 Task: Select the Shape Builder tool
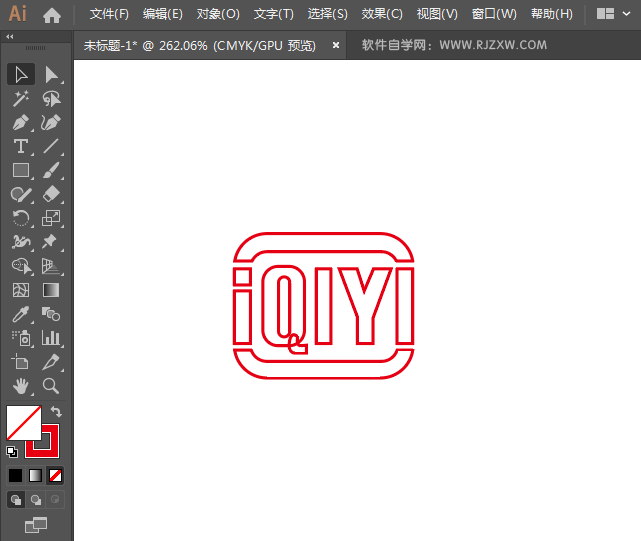point(21,266)
